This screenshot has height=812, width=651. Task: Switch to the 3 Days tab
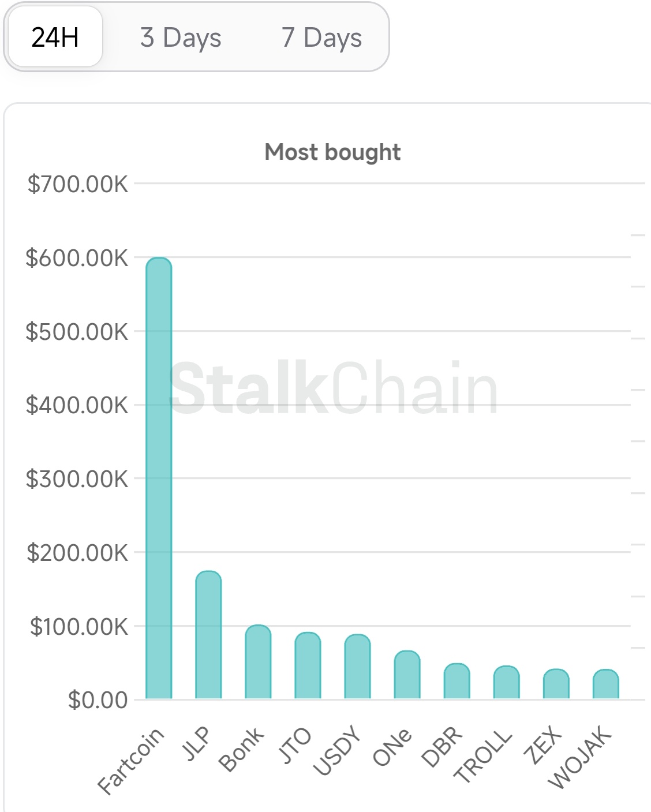coord(181,38)
